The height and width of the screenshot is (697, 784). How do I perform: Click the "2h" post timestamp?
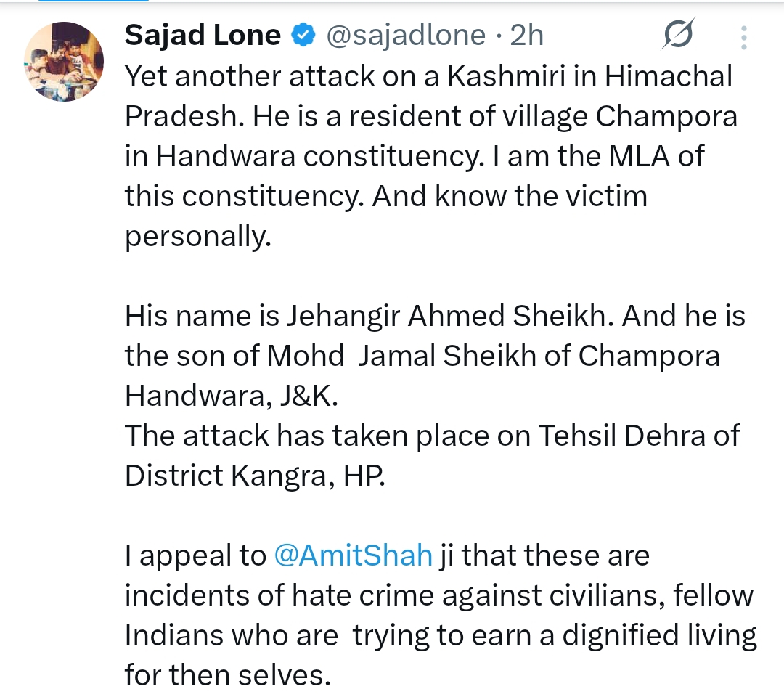527,35
